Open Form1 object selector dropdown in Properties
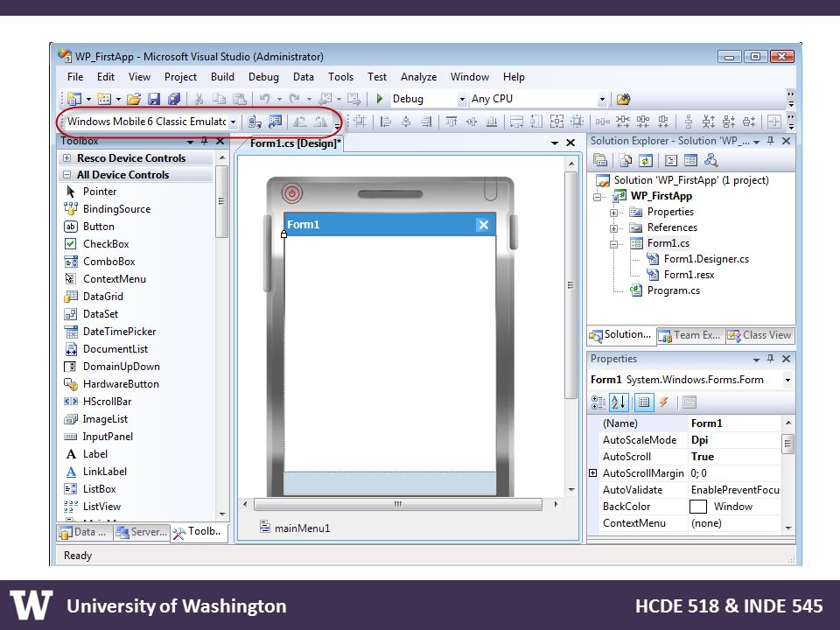This screenshot has width=840, height=630. (787, 381)
